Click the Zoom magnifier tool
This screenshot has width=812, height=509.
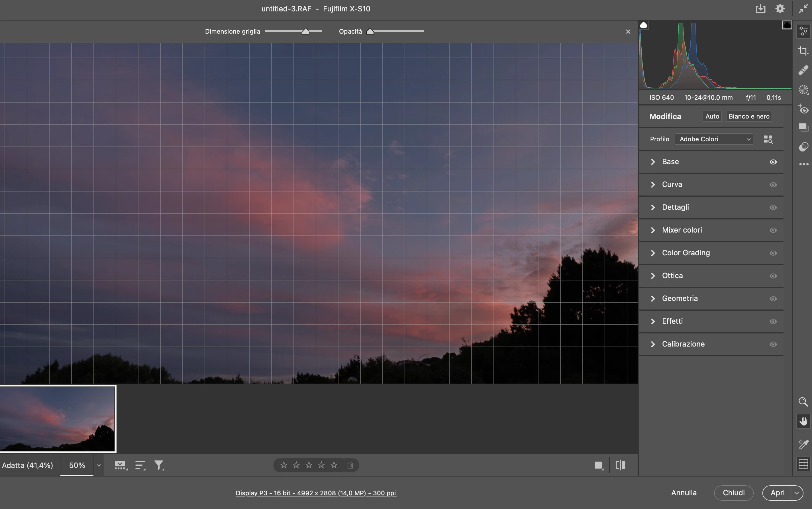(803, 402)
